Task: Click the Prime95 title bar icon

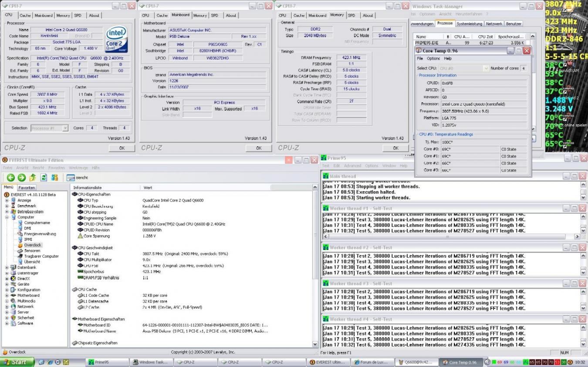Action: click(324, 158)
